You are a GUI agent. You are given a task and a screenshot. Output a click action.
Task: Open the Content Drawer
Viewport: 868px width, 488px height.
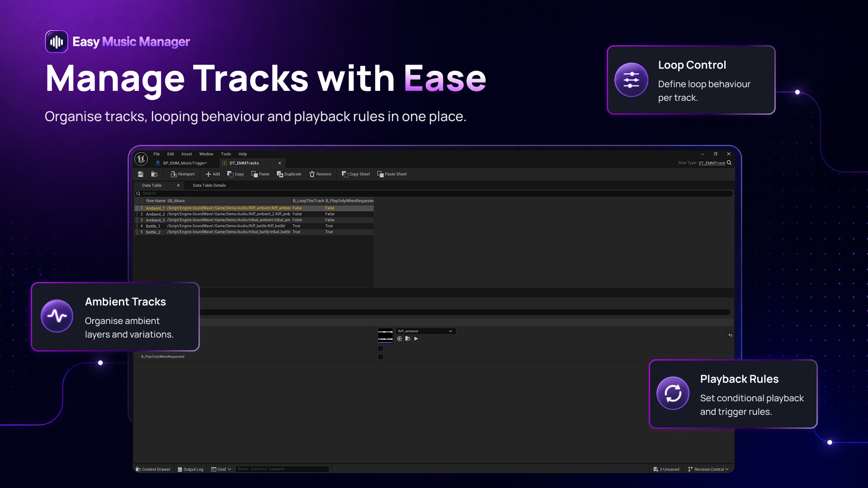click(x=153, y=469)
